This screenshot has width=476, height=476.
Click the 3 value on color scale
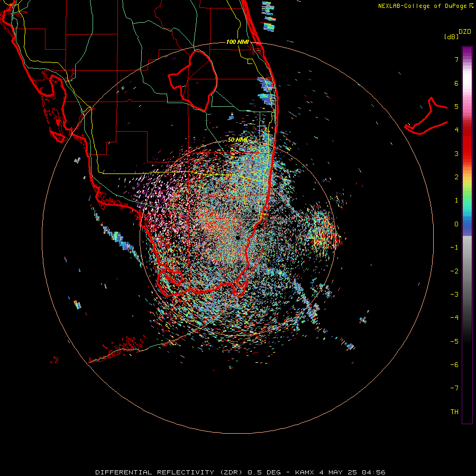tap(456, 153)
